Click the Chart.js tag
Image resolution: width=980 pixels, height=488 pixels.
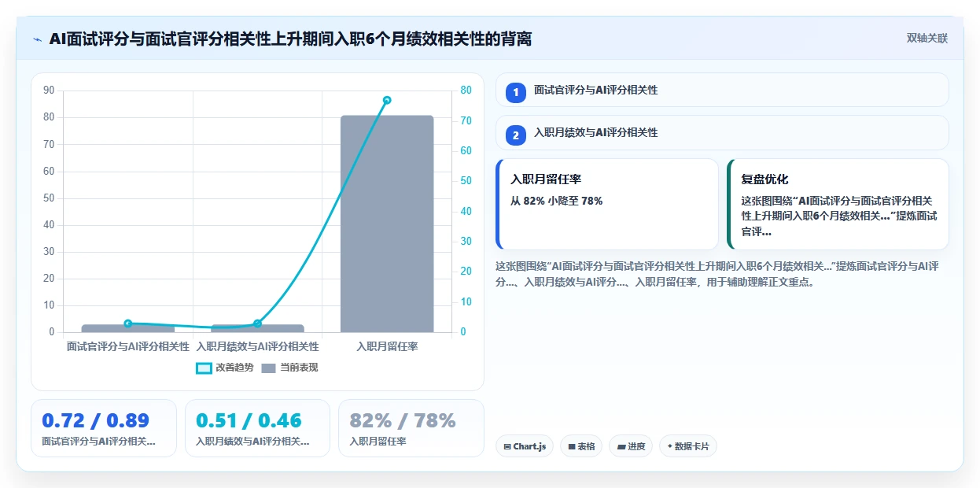[x=525, y=446]
